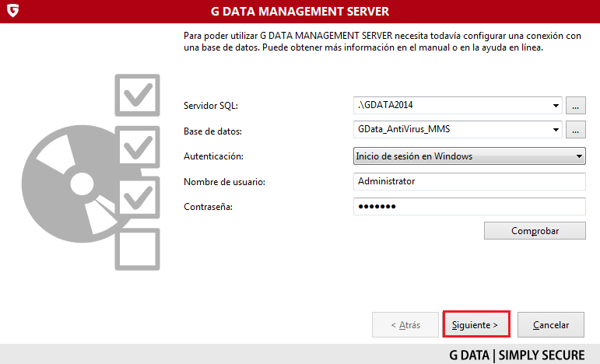Focus the Contraseña password field
Screen dimensions: 600x364
coord(468,206)
